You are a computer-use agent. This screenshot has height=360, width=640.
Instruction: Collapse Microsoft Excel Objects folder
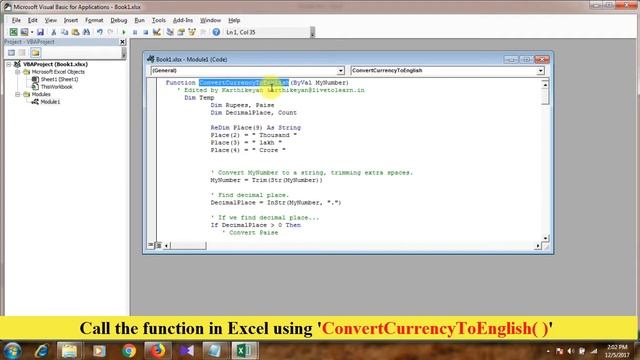point(18,72)
